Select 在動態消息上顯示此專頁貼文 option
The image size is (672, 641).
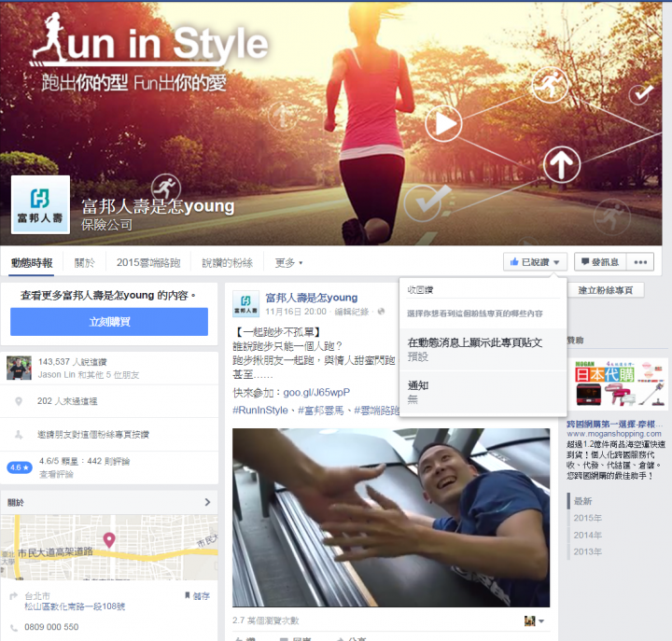point(483,349)
